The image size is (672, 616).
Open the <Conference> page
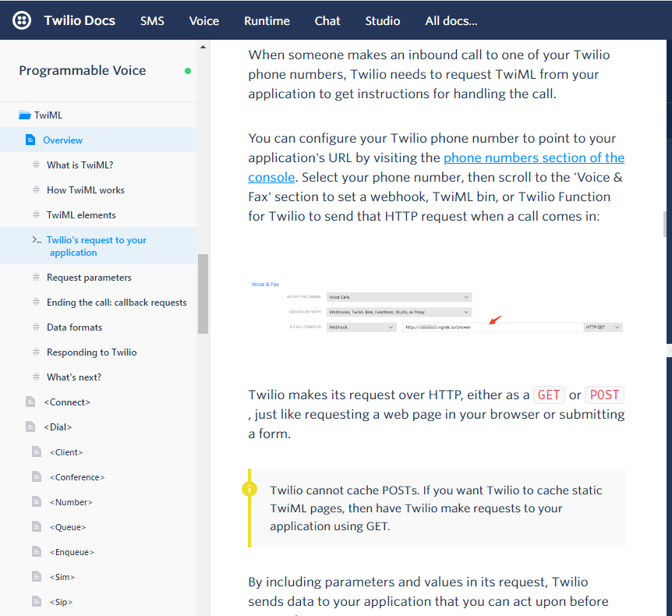click(77, 477)
